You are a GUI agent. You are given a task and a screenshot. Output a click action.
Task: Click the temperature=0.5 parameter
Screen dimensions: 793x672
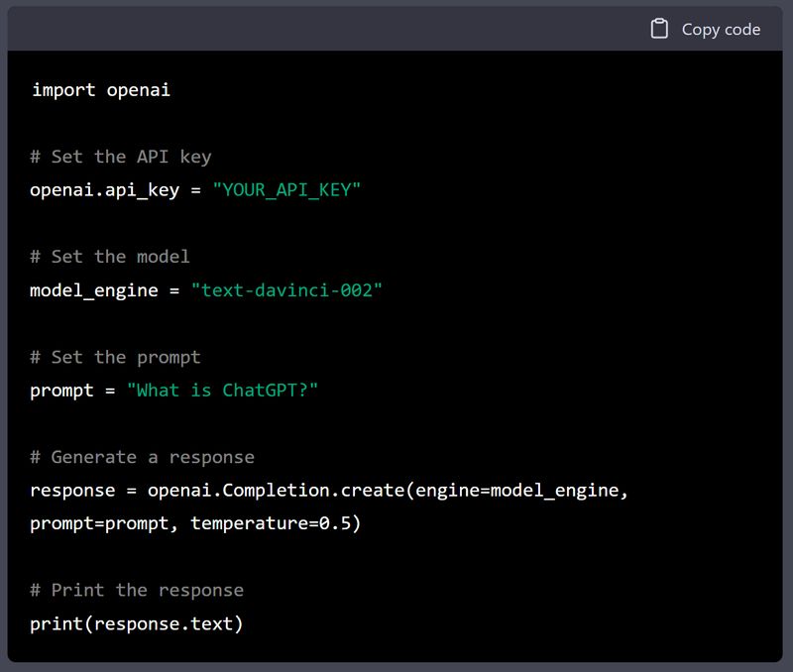(x=276, y=523)
